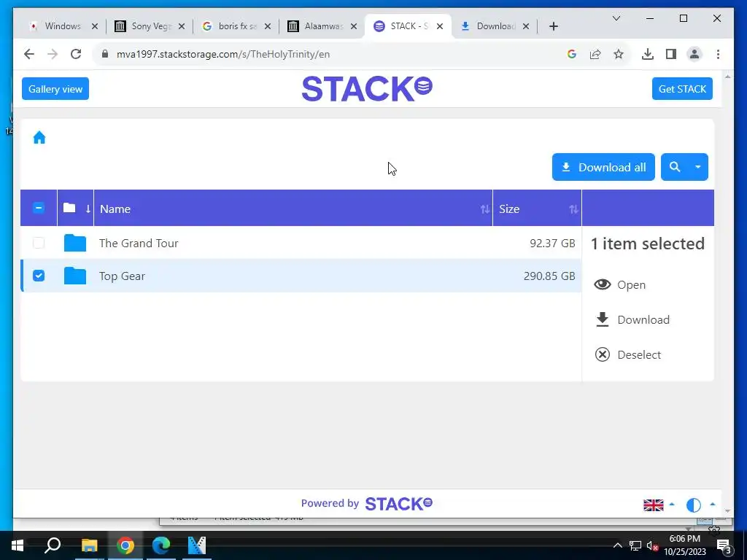Open Chrome downloads toolbar icon
This screenshot has height=560, width=747.
[647, 54]
